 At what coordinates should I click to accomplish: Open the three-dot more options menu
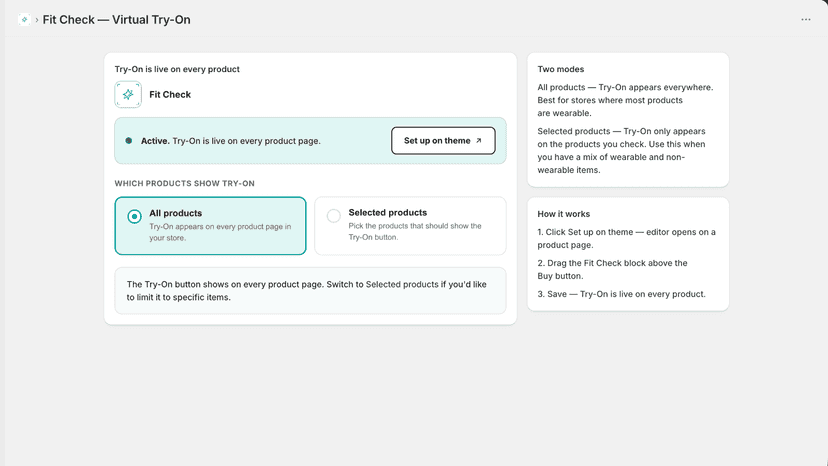pyautogui.click(x=805, y=20)
